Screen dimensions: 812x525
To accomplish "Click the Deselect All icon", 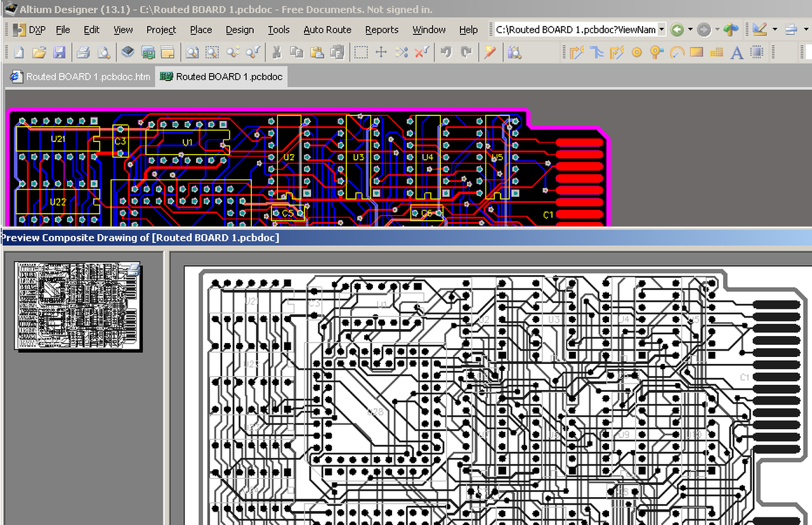I will pos(402,52).
